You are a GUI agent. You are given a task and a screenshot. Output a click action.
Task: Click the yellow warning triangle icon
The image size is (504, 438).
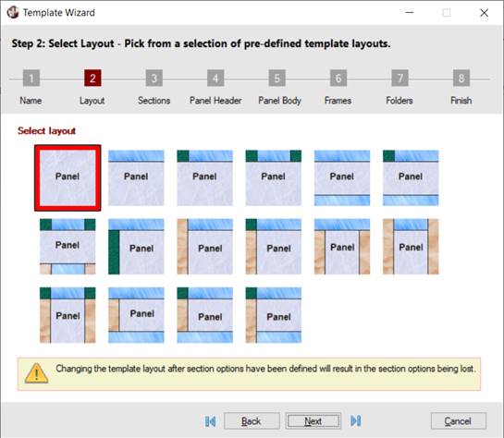pos(37,373)
